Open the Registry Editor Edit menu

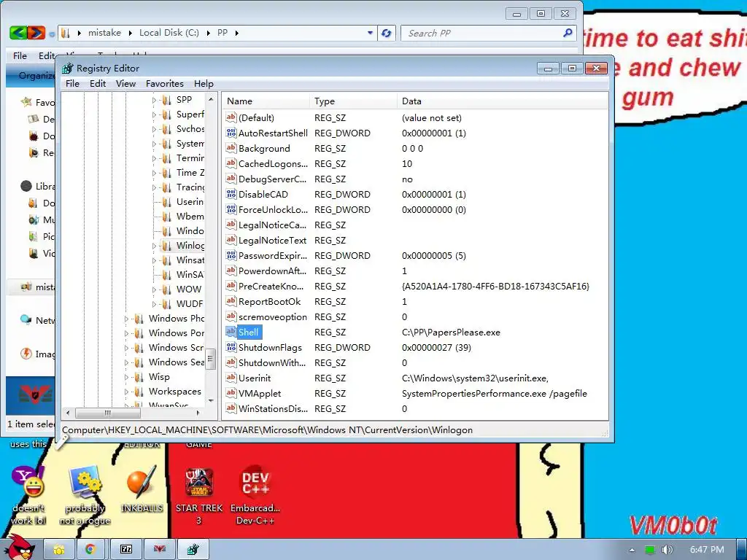point(98,83)
